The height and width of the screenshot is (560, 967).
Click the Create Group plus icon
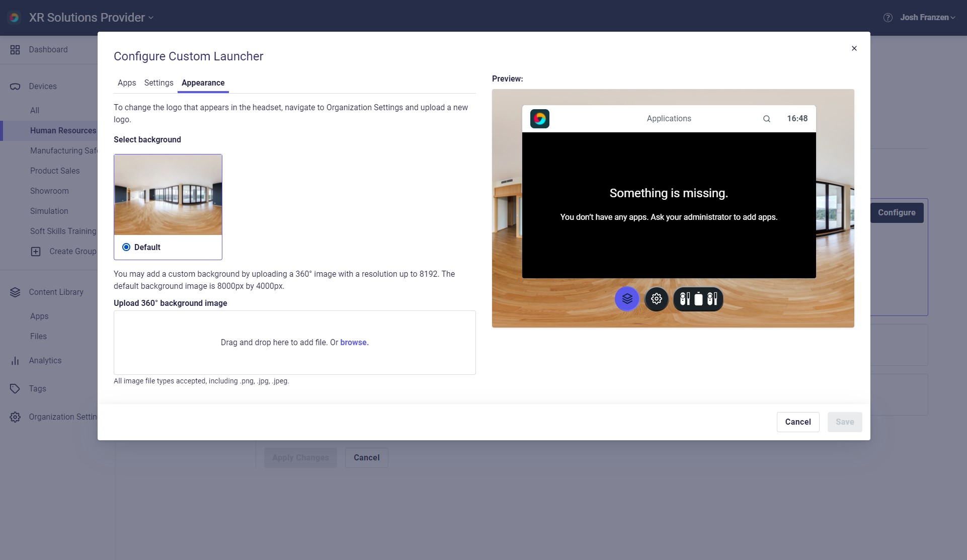(36, 252)
